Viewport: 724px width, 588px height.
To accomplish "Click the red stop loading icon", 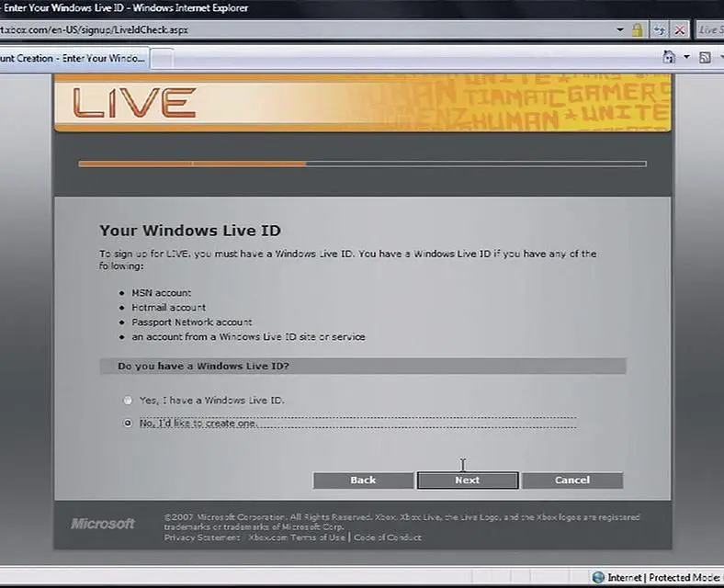I will (679, 30).
